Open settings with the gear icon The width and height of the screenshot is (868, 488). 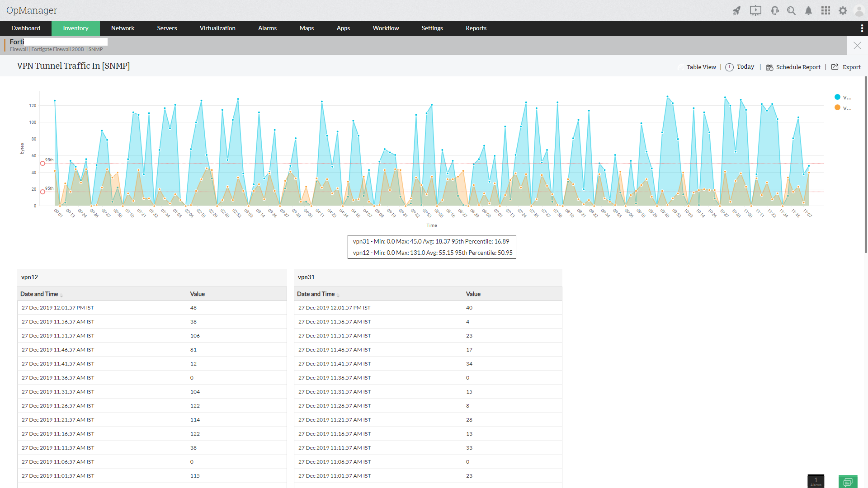tap(843, 11)
